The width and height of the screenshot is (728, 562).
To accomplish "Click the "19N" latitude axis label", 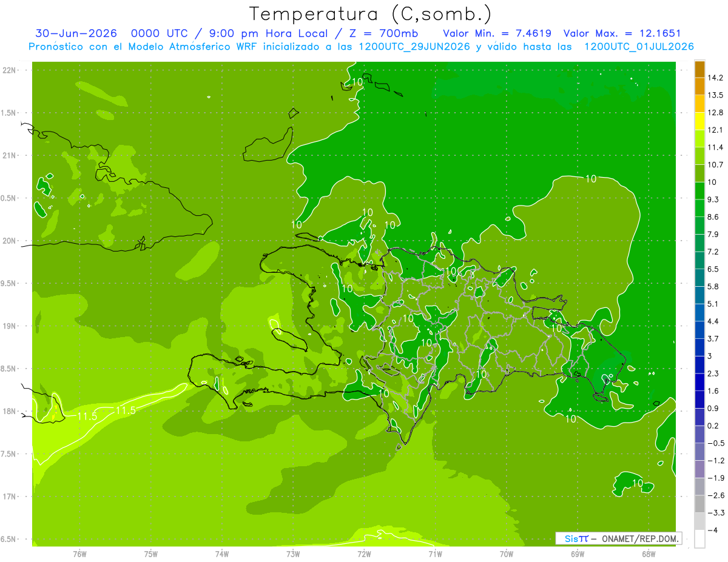I will (x=10, y=326).
